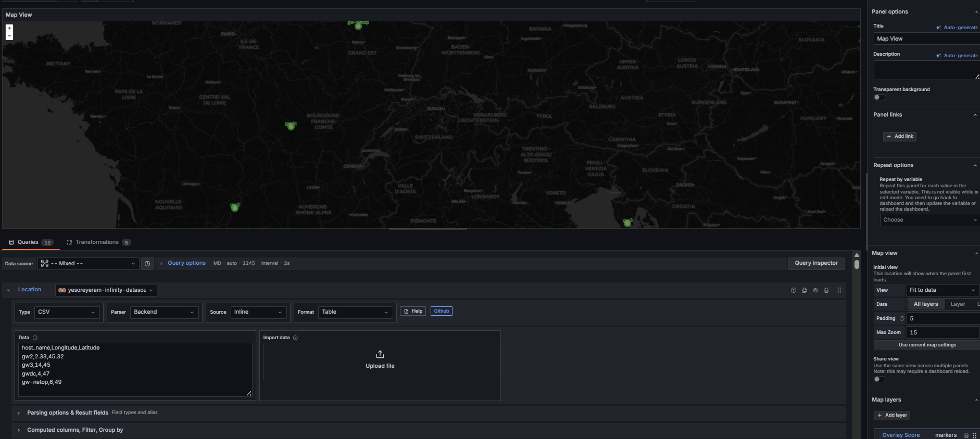Switch to the Transformations tab
The image size is (980, 439).
[98, 242]
